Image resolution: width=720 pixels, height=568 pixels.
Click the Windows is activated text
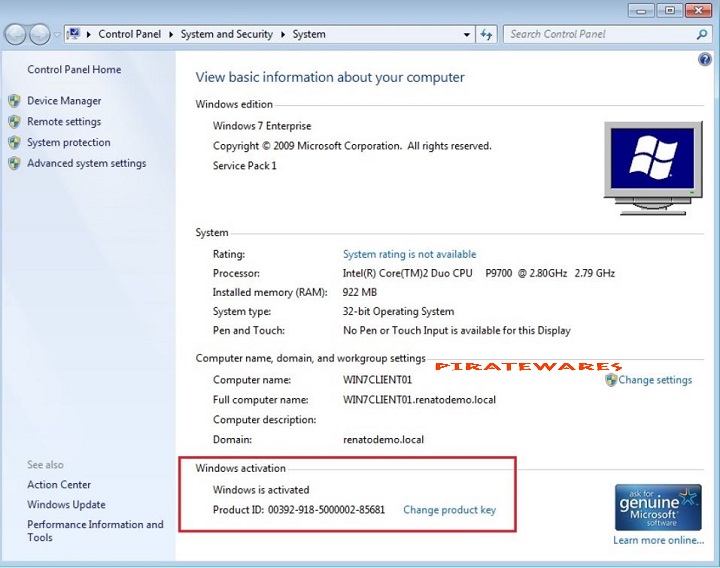click(x=261, y=490)
